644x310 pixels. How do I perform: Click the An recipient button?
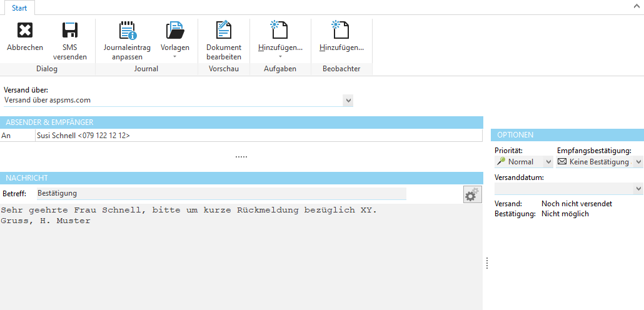(x=18, y=136)
